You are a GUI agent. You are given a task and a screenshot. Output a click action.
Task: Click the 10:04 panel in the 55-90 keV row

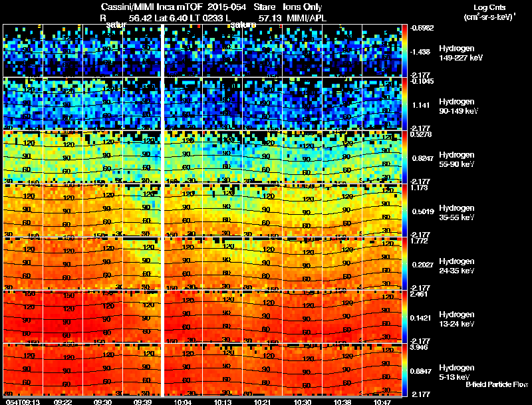click(184, 157)
